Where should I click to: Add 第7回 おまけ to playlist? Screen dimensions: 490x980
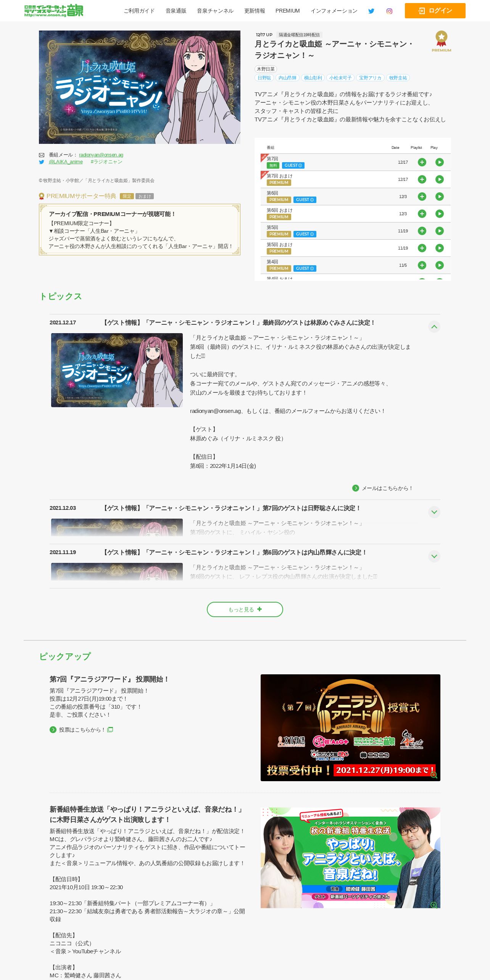(422, 179)
